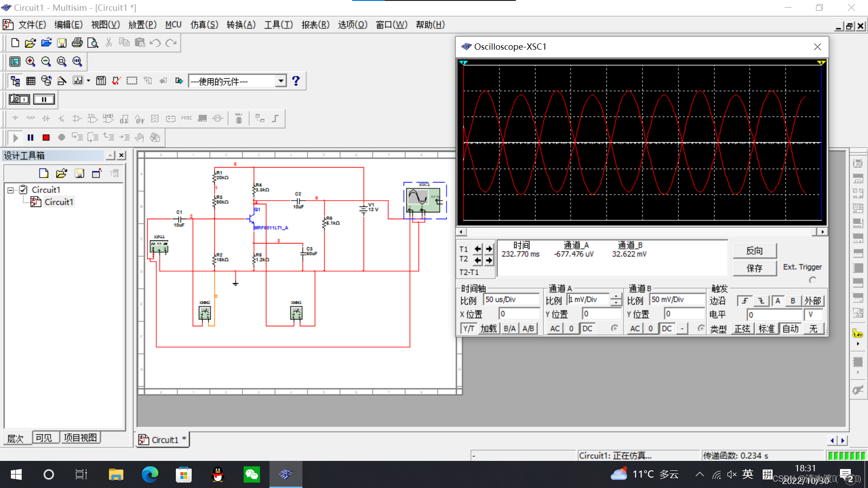Screen dimensions: 868x488
Task: Run Electrical Rules Check icon
Action: [116, 81]
